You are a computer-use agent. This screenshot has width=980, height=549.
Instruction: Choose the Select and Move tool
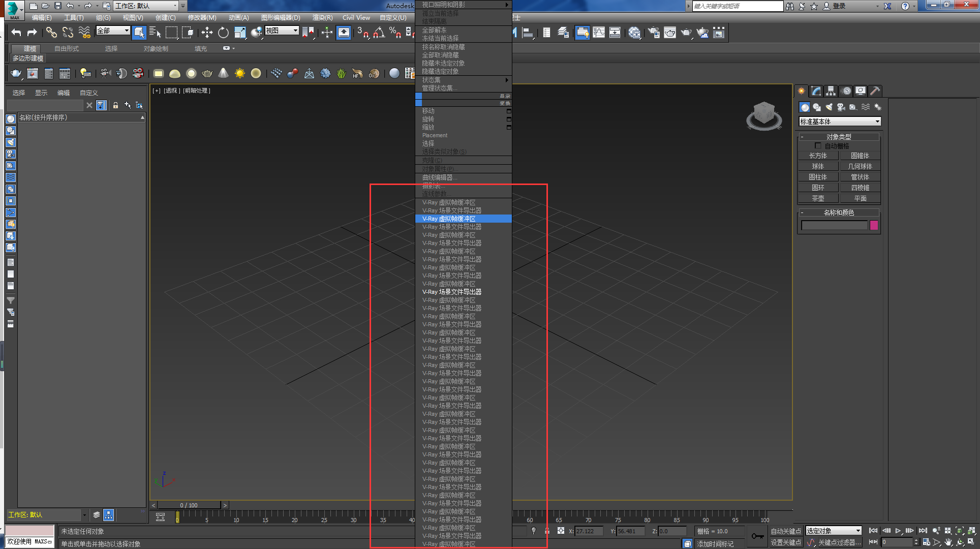coord(207,33)
